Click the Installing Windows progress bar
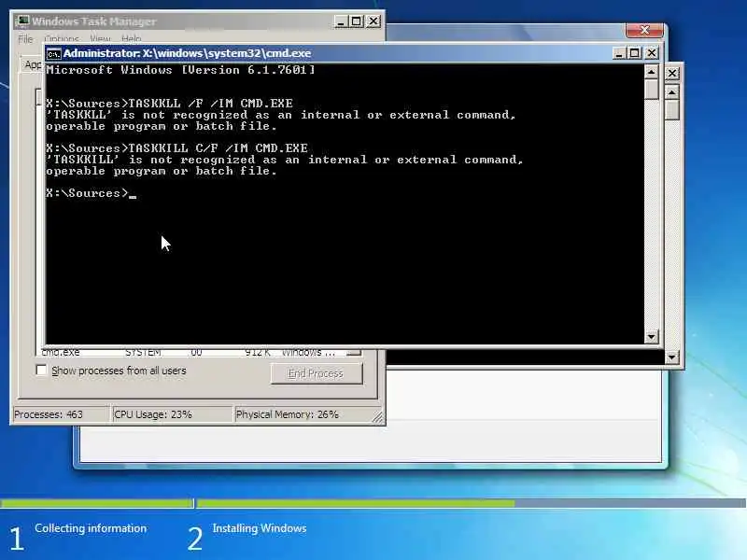This screenshot has width=747, height=560. click(x=471, y=503)
